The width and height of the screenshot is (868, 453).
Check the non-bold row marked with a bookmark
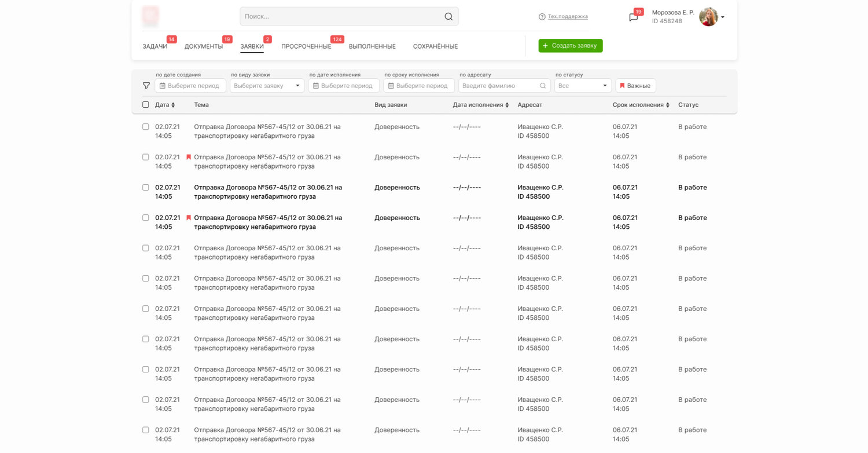click(x=146, y=157)
